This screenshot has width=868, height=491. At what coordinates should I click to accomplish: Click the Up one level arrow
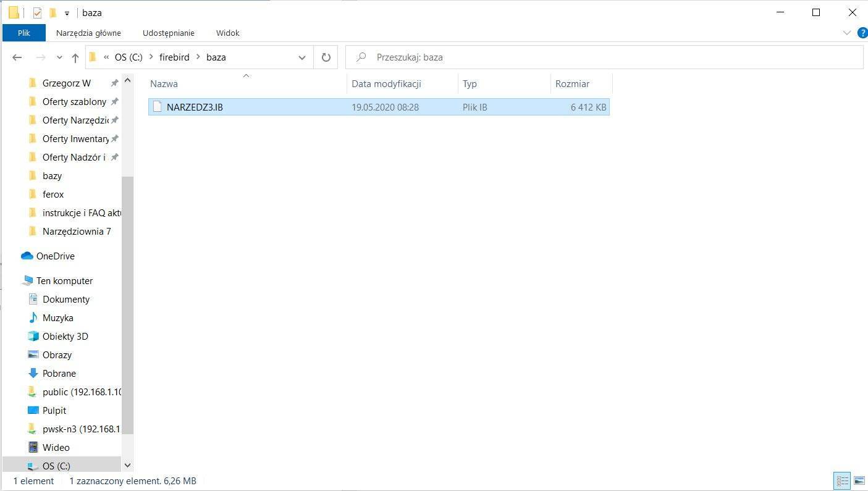pos(75,57)
